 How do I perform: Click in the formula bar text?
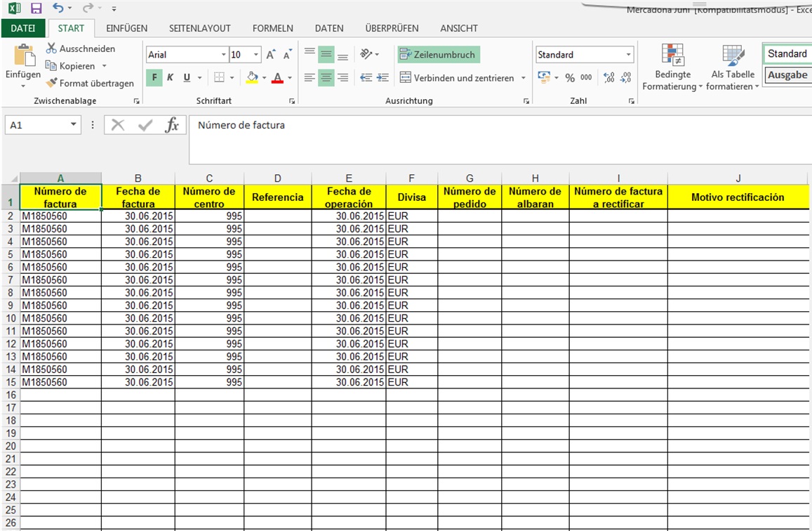coord(241,125)
